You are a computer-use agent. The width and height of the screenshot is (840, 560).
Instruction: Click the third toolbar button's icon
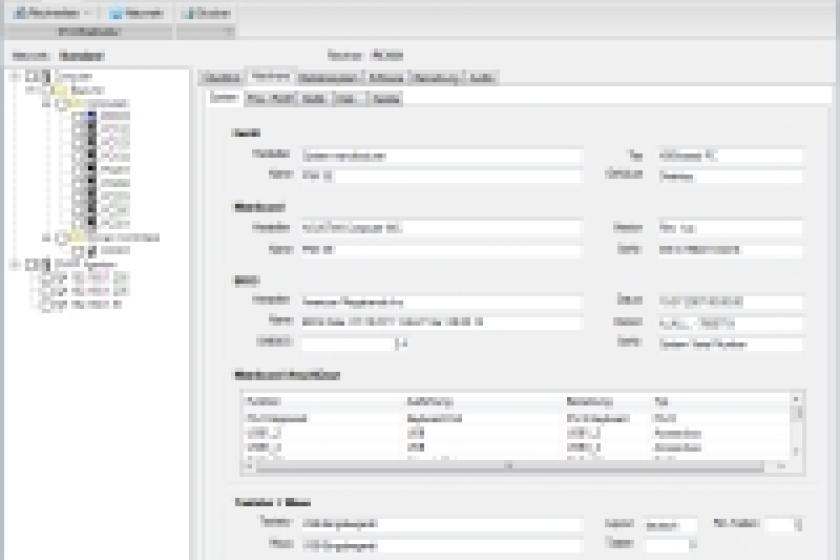187,13
